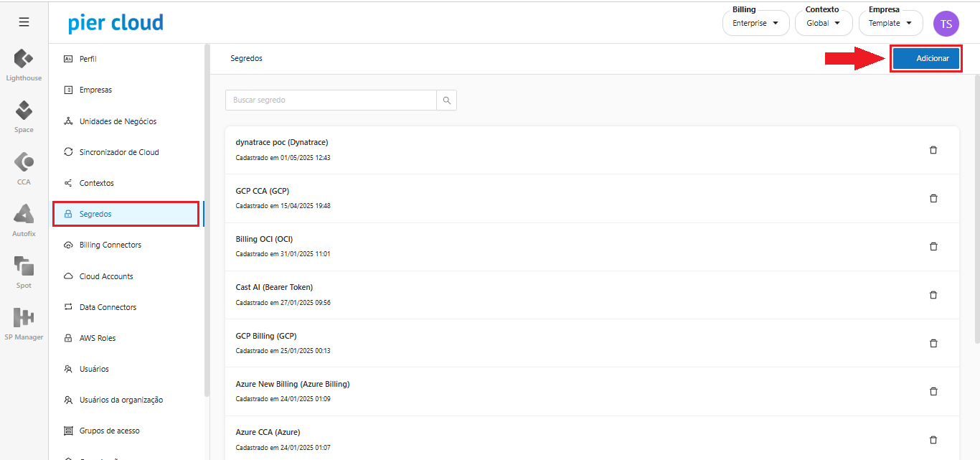
Task: Click the Adicionar button
Action: [x=925, y=59]
